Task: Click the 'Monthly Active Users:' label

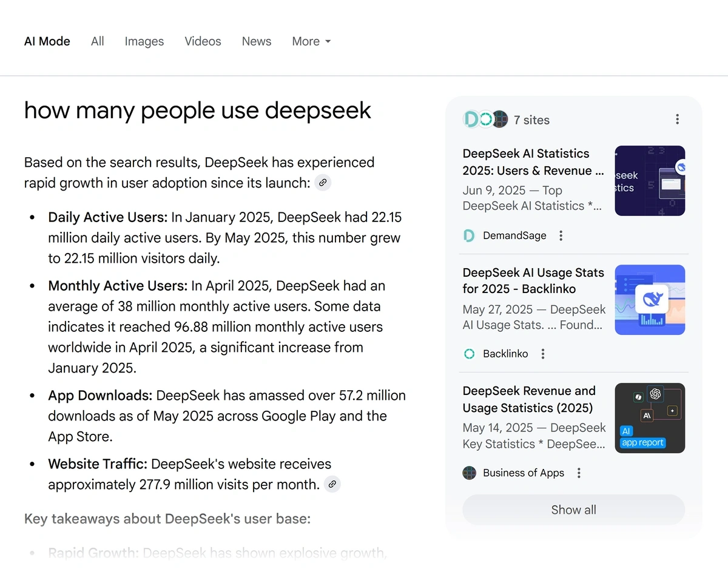Action: click(118, 286)
